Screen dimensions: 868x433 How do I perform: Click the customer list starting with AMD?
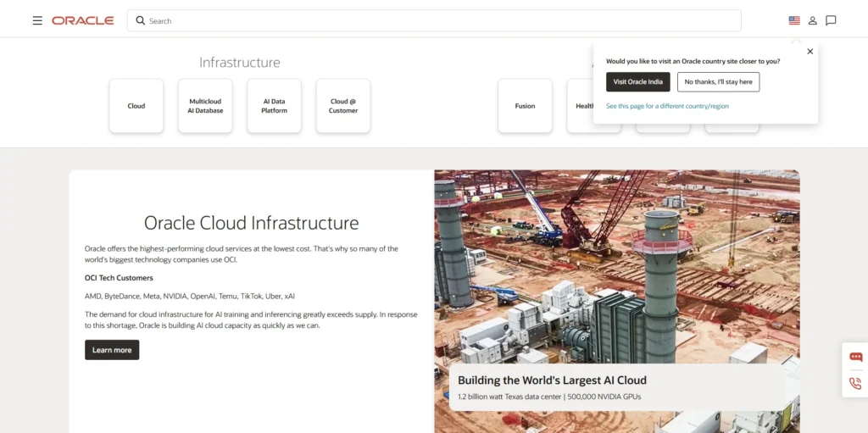tap(190, 297)
